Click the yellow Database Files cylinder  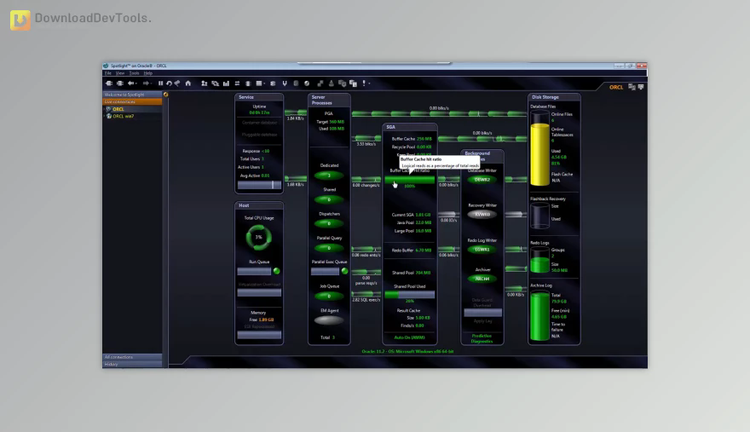540,149
